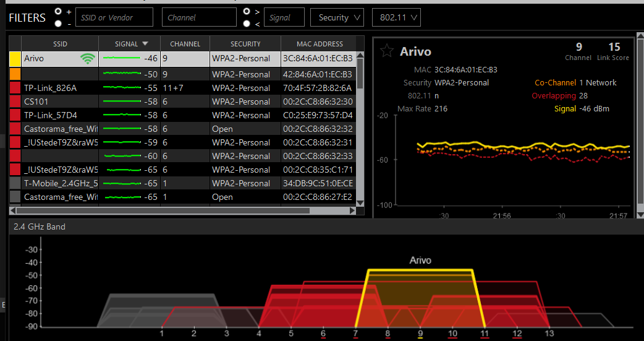Click the horizontal scrollbar thumb of network table
644x341 pixels.
[x=163, y=210]
